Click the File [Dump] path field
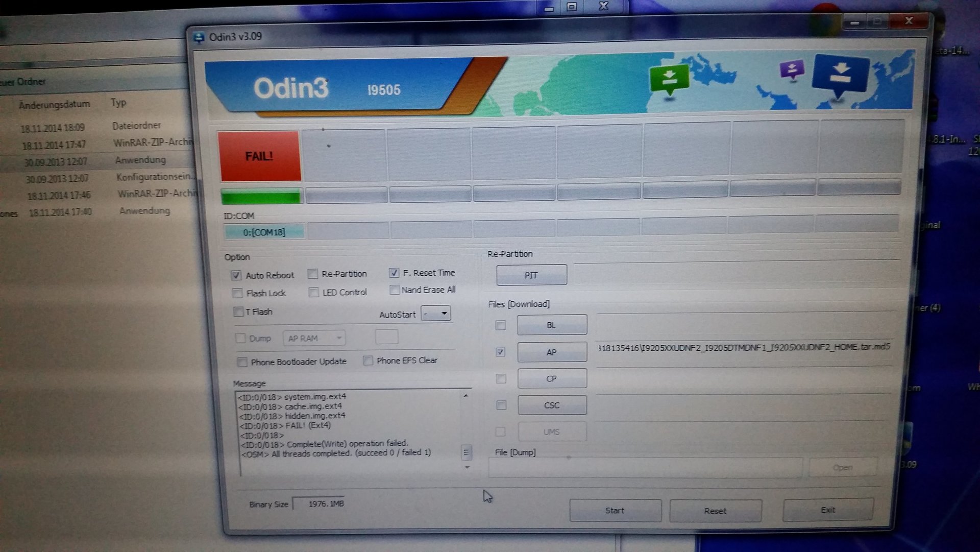 645,468
